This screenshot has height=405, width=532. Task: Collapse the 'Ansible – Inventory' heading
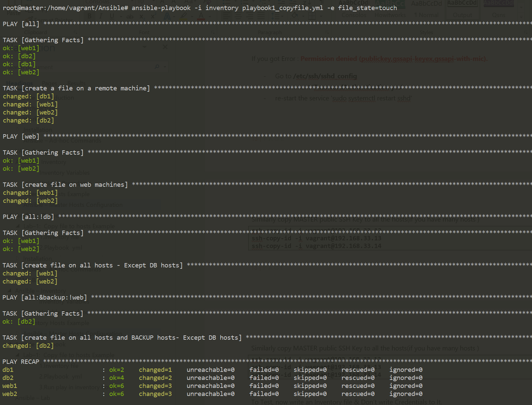[x=9, y=291]
